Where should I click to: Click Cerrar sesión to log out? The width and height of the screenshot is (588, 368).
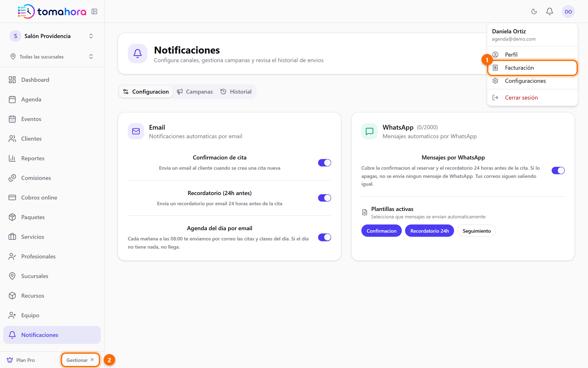point(532,98)
